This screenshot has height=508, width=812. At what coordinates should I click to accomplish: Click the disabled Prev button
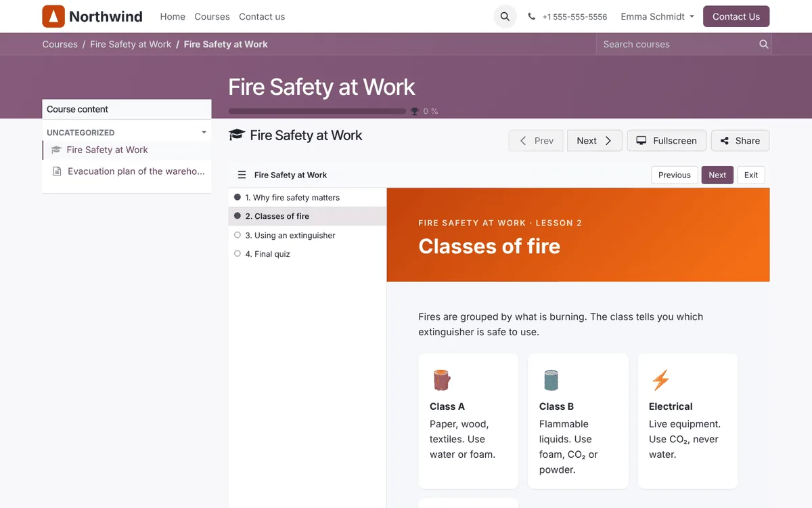pos(537,141)
